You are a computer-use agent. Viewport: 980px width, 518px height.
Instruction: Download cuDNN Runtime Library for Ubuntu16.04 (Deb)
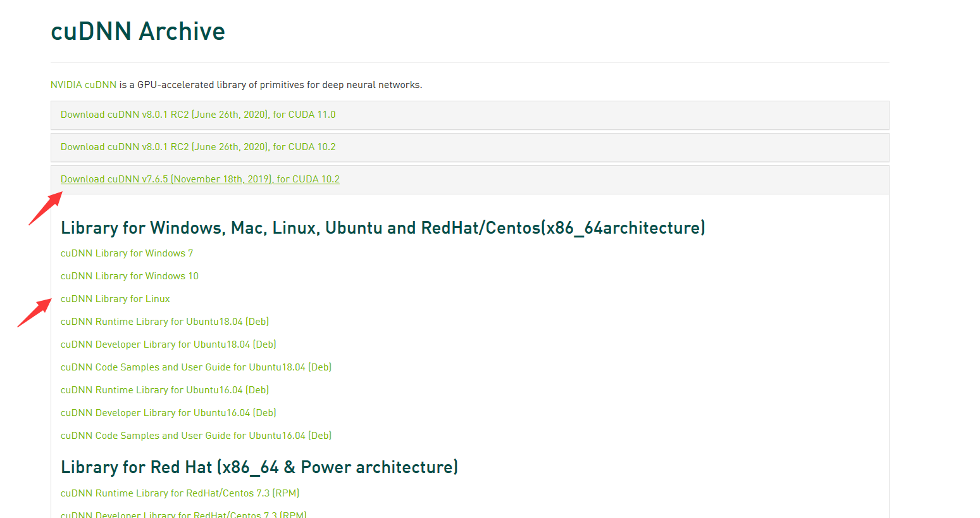164,390
